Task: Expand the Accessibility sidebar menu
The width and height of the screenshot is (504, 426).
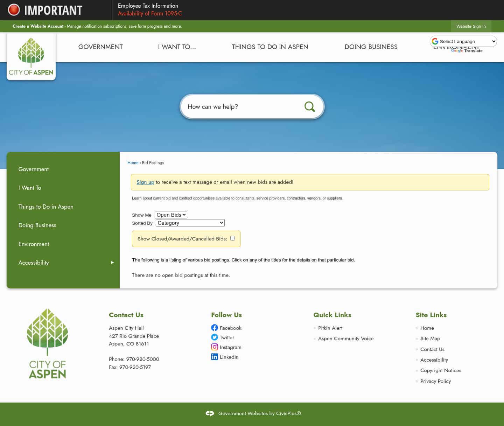Action: pos(112,263)
